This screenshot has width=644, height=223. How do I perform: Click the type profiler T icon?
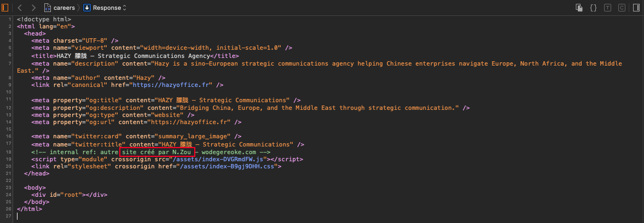pos(607,8)
